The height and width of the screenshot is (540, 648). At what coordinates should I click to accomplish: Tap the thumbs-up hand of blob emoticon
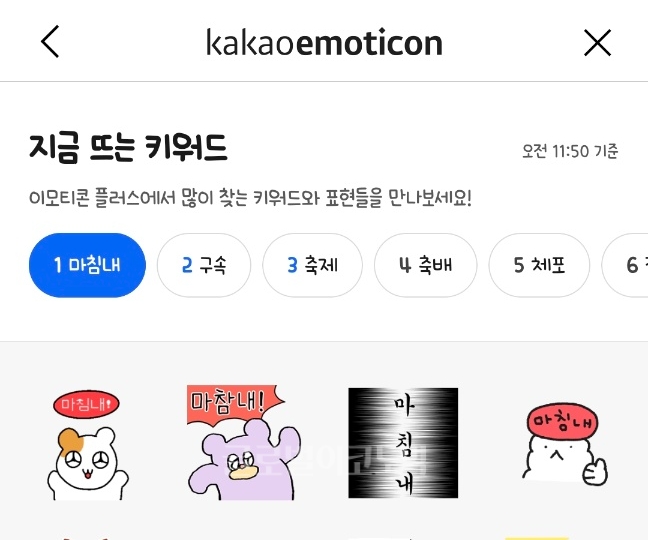click(x=595, y=472)
